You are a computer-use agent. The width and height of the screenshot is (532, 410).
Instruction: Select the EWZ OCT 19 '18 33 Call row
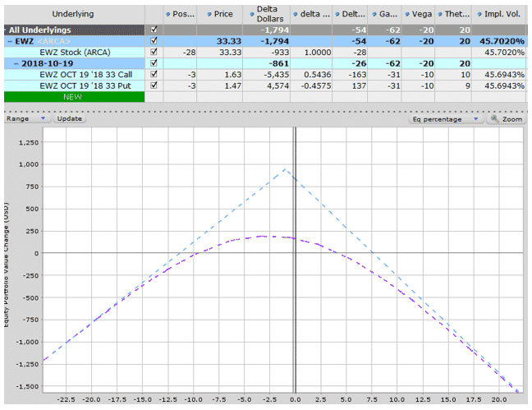click(x=265, y=75)
